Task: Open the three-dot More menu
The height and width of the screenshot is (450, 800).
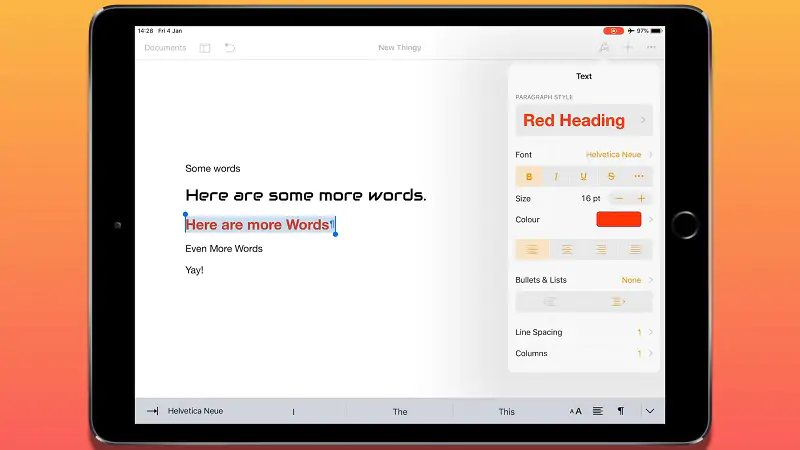Action: click(651, 47)
